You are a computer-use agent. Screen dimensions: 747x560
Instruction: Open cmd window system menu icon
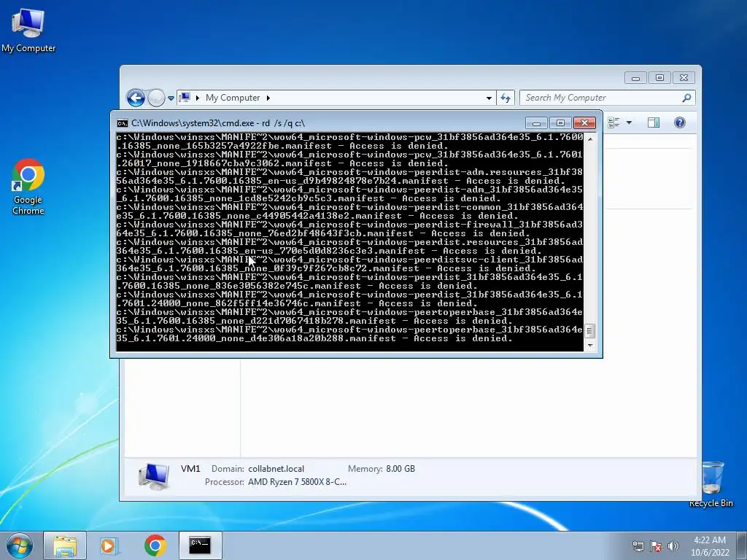[x=123, y=123]
